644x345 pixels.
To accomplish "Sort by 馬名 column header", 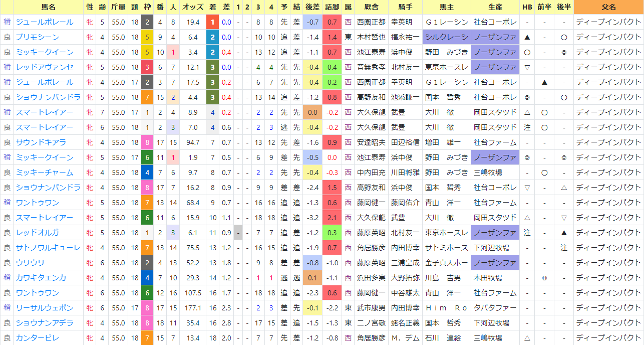I will [49, 7].
